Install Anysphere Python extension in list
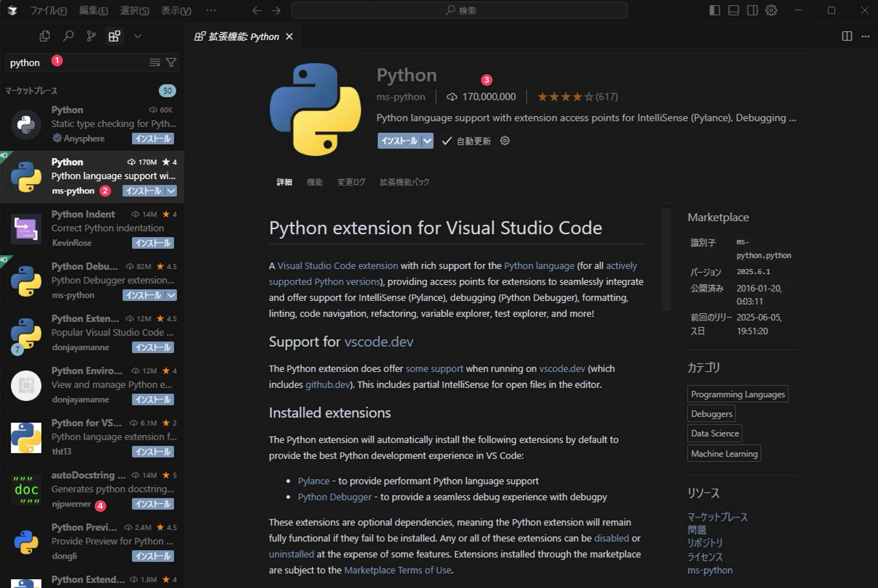This screenshot has width=878, height=588. (153, 138)
